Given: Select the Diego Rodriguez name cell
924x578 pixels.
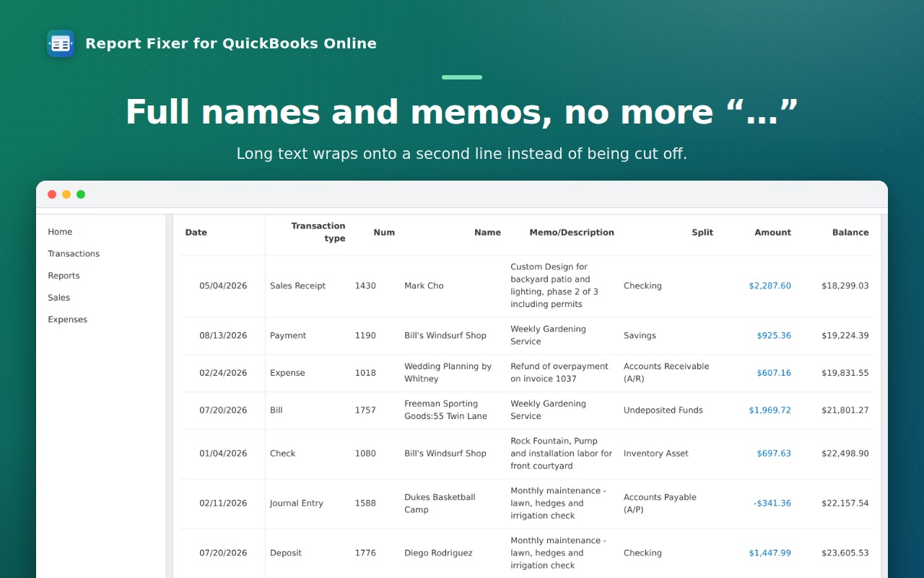Looking at the screenshot, I should coord(438,553).
